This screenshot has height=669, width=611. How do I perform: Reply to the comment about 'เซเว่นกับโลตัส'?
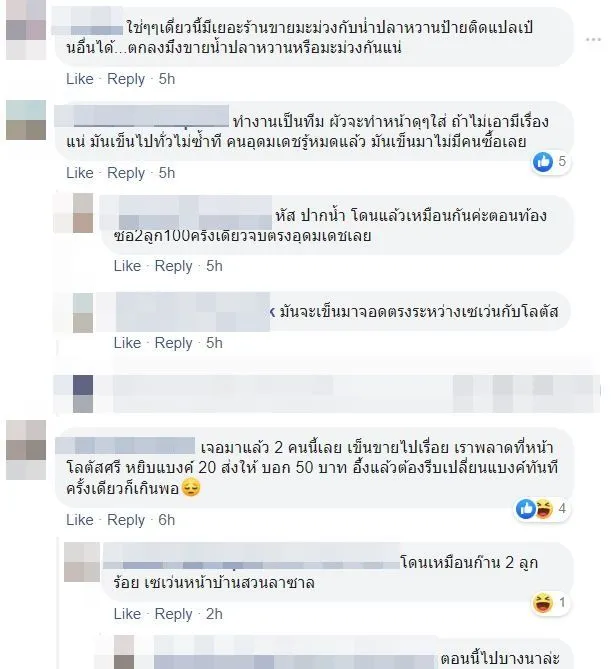click(173, 343)
